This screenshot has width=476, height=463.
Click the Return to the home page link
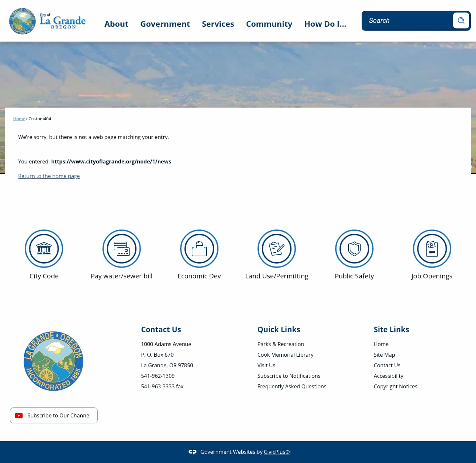[x=49, y=176]
